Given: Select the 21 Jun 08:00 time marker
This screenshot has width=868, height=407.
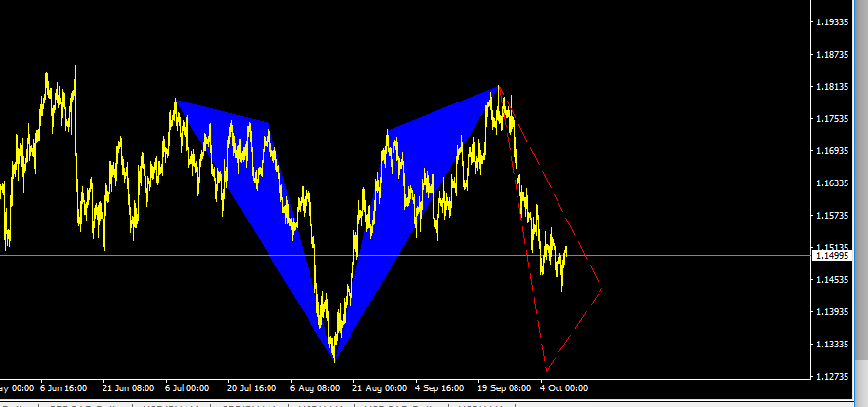Looking at the screenshot, I should tap(129, 387).
